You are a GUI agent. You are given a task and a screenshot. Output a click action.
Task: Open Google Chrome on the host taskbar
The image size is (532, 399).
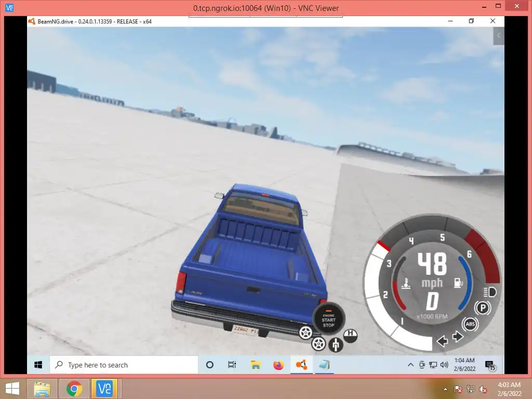[x=74, y=389]
